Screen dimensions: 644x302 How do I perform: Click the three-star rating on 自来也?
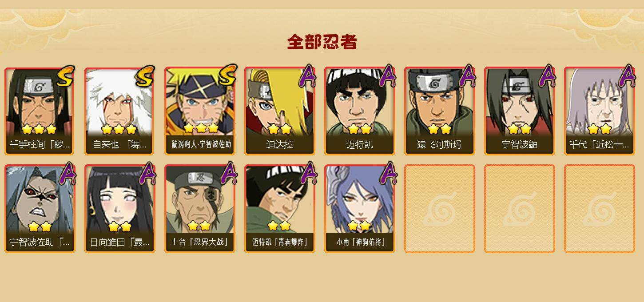click(119, 129)
